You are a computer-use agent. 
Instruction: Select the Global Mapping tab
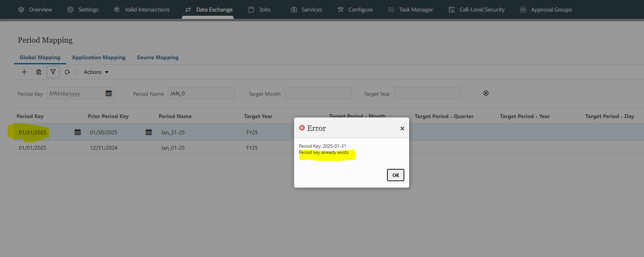click(x=40, y=57)
